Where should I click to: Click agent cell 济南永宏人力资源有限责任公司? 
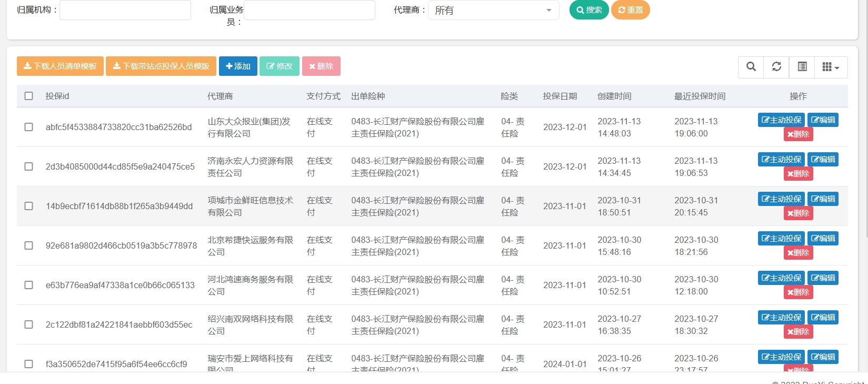[x=251, y=167]
